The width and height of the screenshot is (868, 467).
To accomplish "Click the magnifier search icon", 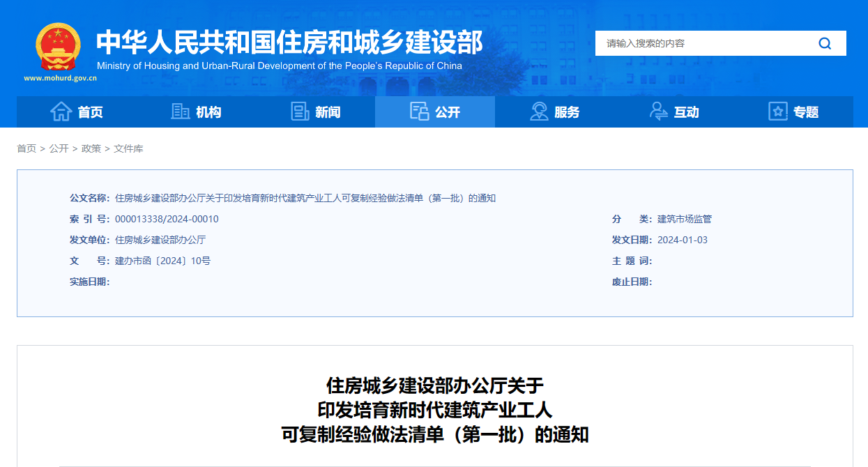I will (x=825, y=43).
